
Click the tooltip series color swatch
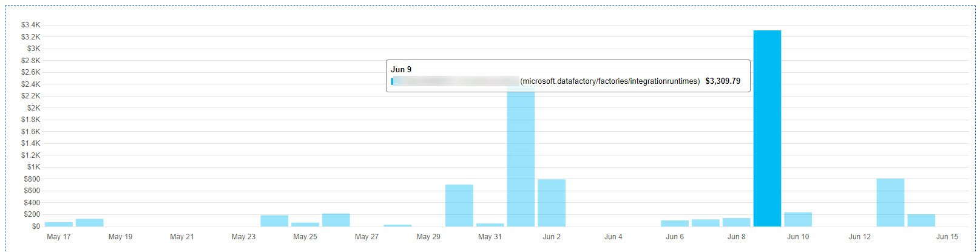point(392,81)
